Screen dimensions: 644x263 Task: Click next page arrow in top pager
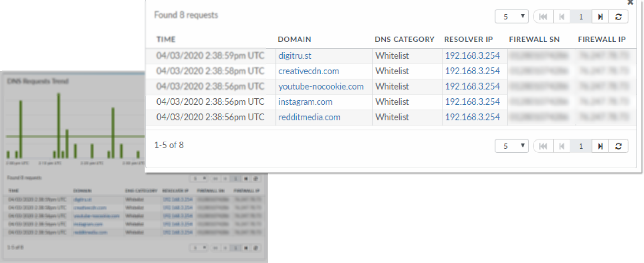coord(600,17)
